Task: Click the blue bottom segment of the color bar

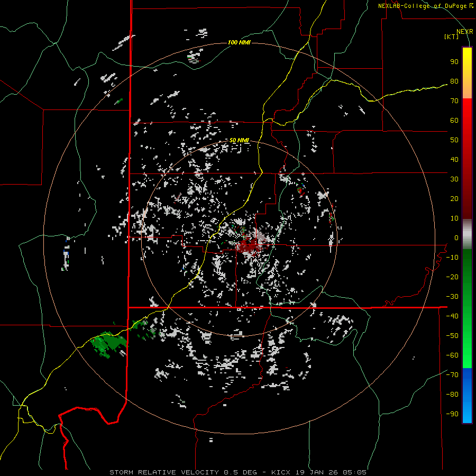Action: pos(467,396)
